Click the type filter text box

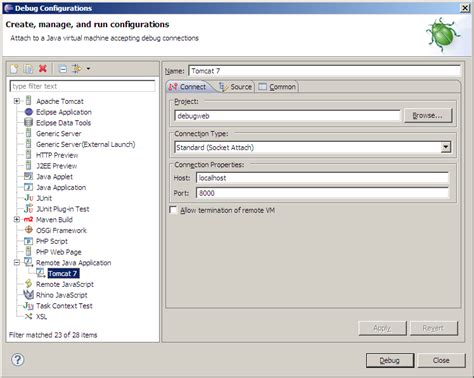(x=82, y=86)
